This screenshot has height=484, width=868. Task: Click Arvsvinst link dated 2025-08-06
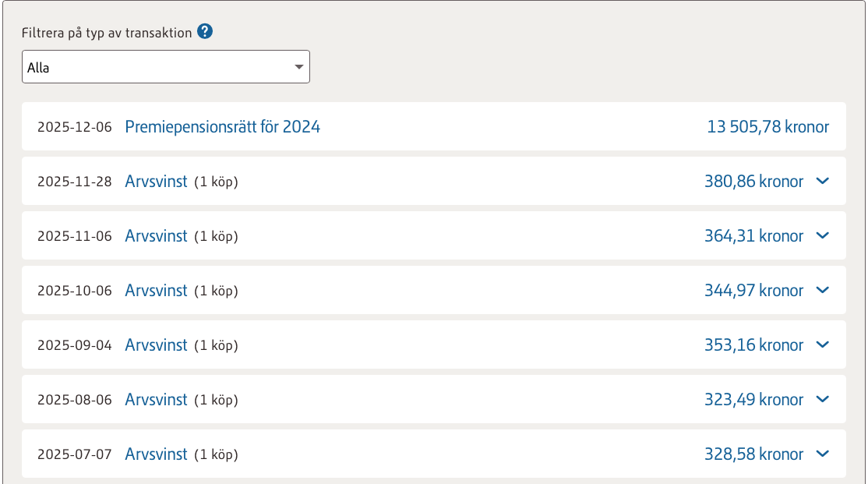coord(156,400)
